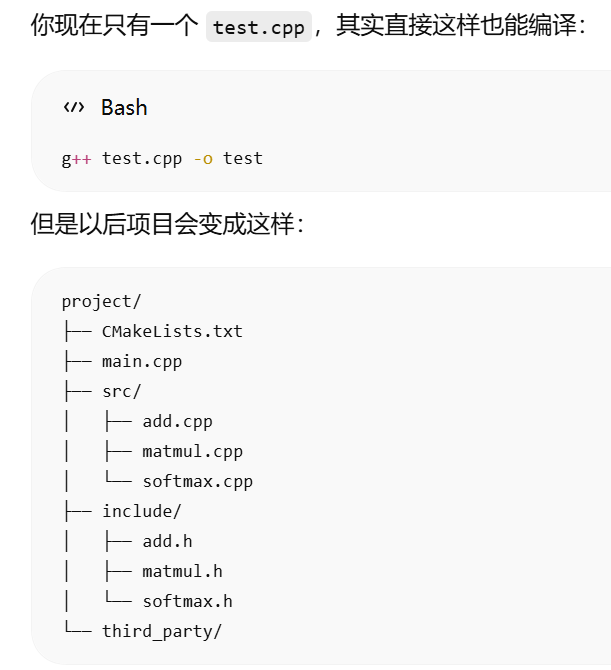Click the code icon beside Bash
Viewport: 611px width, 670px height.
pyautogui.click(x=74, y=107)
